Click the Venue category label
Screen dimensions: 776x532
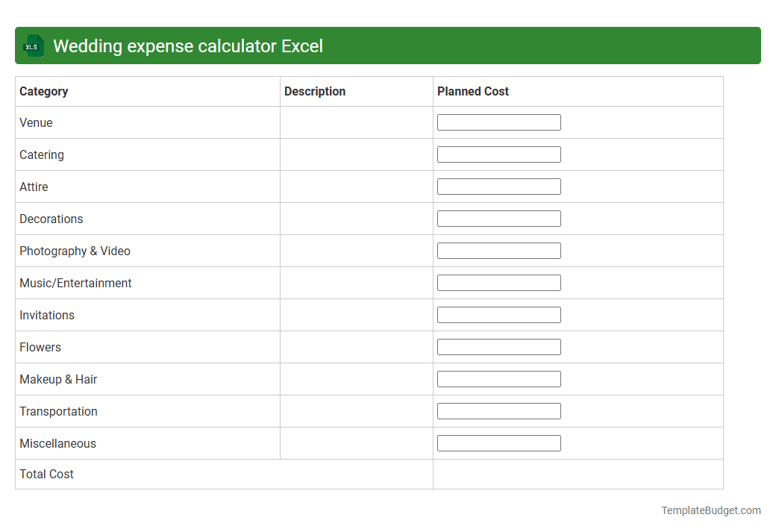point(36,122)
